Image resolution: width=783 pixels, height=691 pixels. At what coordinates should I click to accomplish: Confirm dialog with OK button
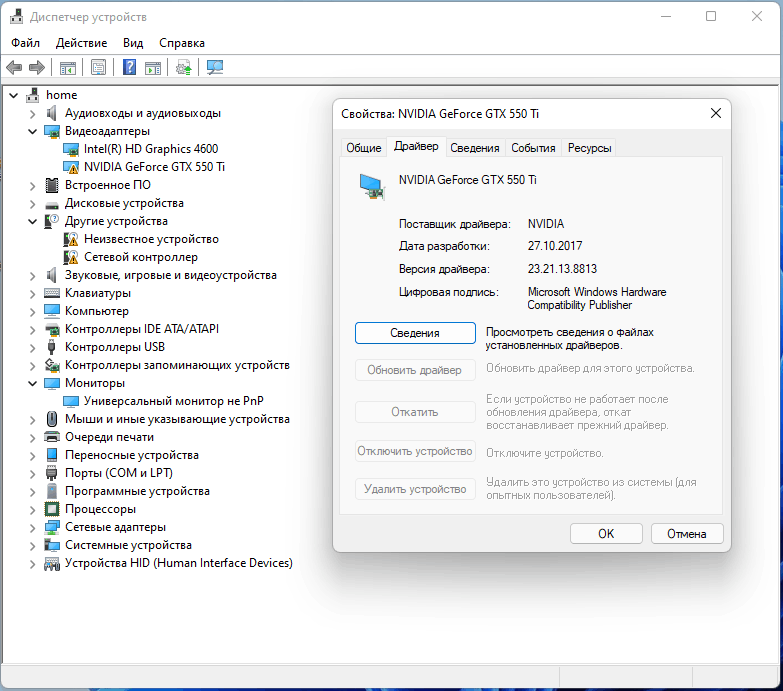point(606,534)
